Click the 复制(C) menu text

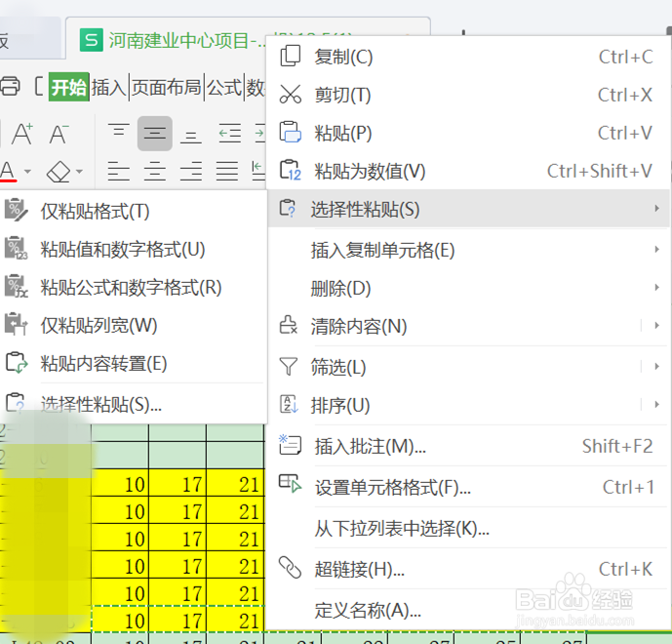[x=343, y=57]
